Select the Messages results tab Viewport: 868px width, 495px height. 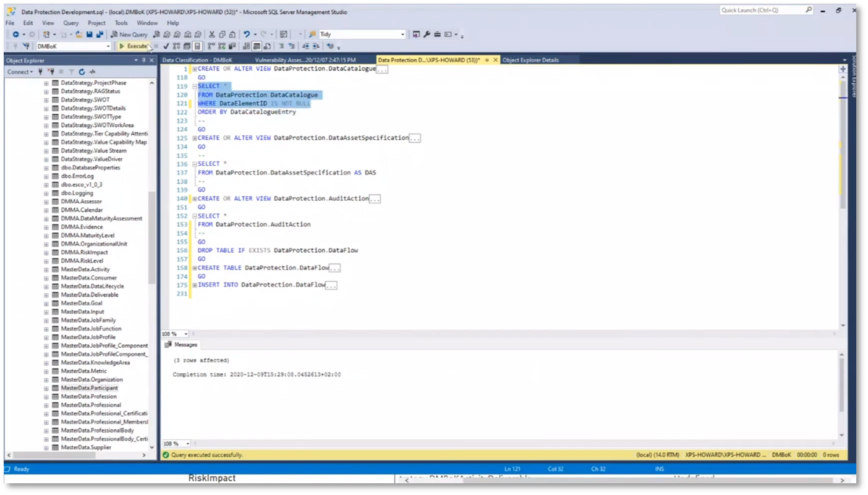(181, 345)
